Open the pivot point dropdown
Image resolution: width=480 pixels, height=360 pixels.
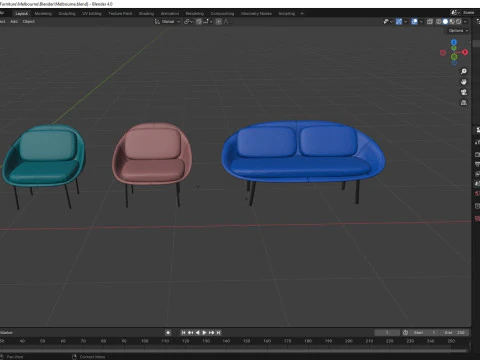coord(188,22)
